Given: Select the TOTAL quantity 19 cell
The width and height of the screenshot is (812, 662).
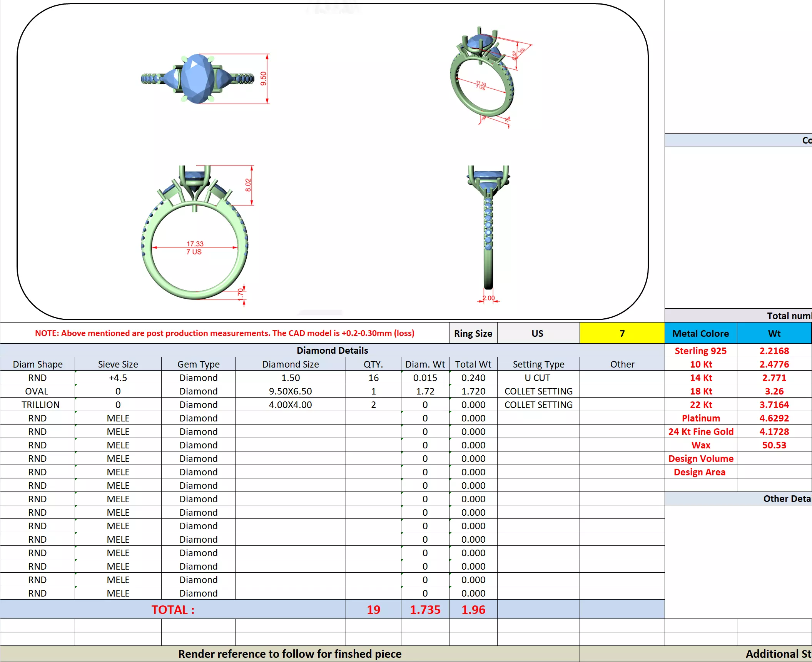Looking at the screenshot, I should tap(373, 609).
